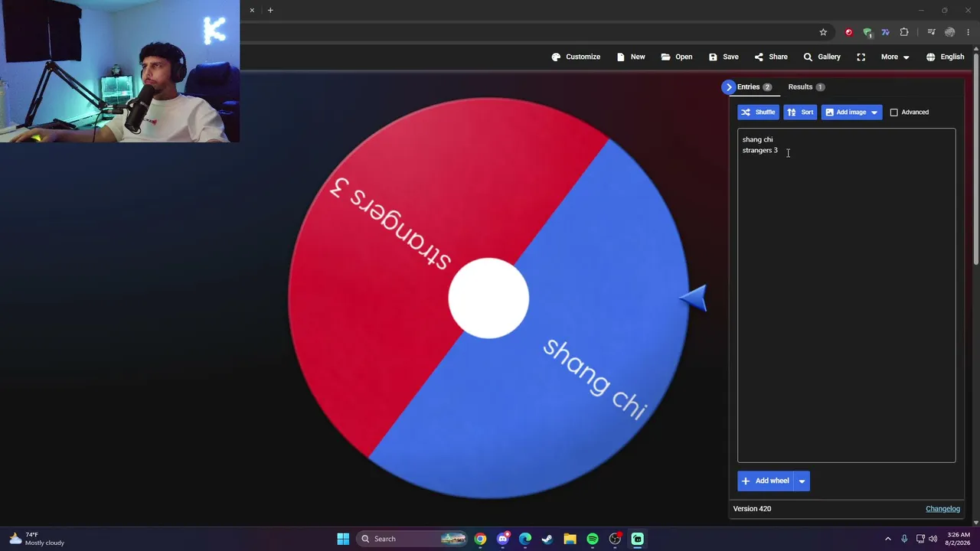Open the green streaming app on taskbar

point(637,539)
